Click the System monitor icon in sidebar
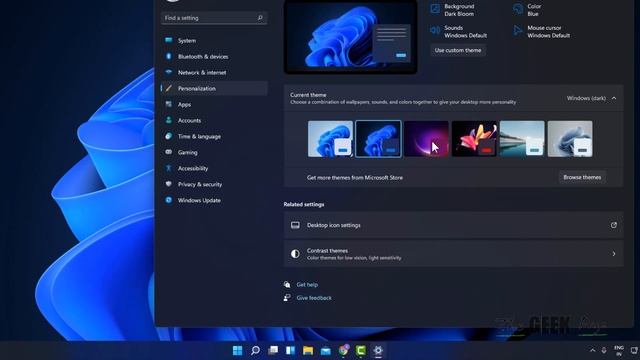This screenshot has width=640, height=360. 169,40
